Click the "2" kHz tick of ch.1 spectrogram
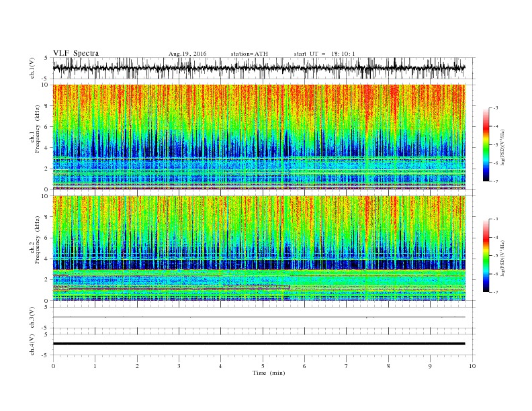 click(x=47, y=169)
